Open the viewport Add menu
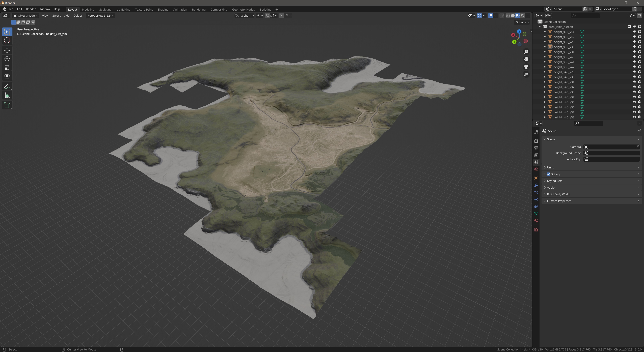The width and height of the screenshot is (644, 352). (67, 15)
